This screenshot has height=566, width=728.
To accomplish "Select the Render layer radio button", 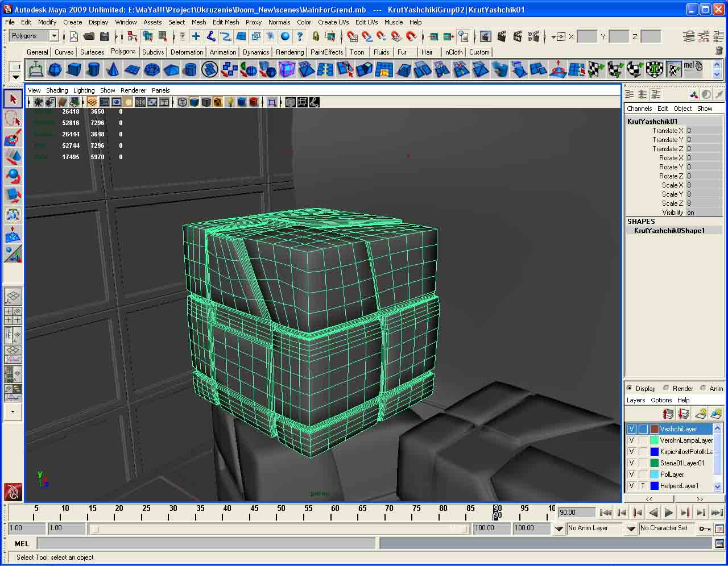I will point(666,388).
